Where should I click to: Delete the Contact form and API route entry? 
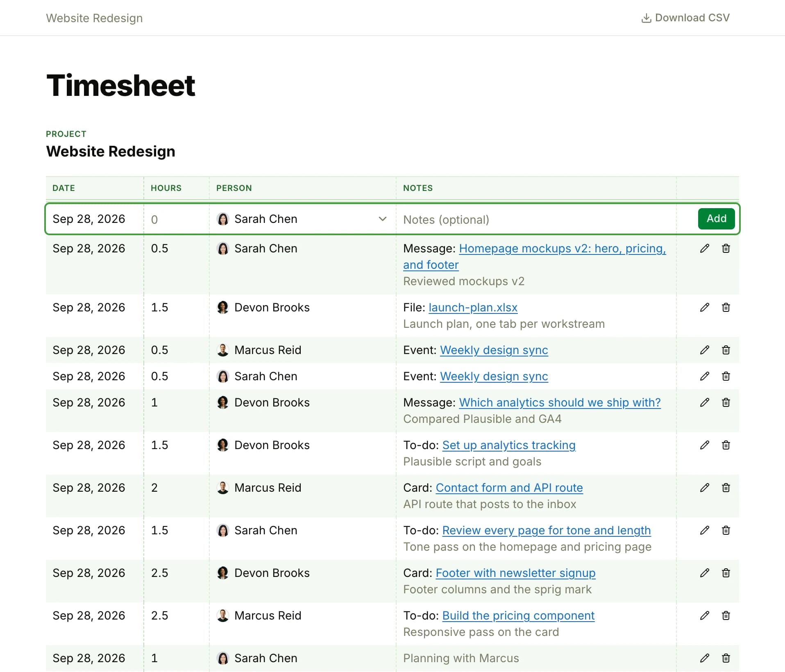pos(726,488)
